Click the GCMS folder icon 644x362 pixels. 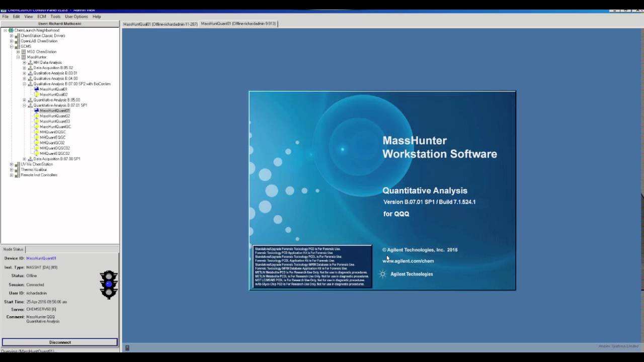pyautogui.click(x=17, y=46)
